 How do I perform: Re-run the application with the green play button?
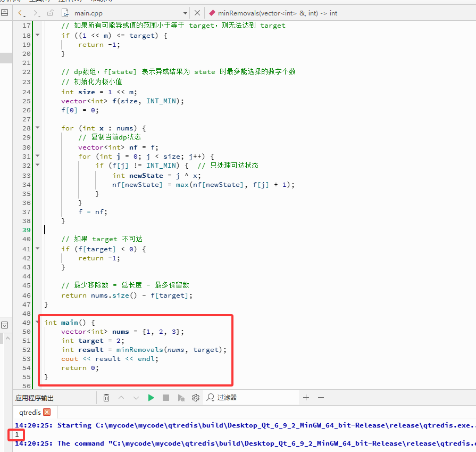click(151, 398)
